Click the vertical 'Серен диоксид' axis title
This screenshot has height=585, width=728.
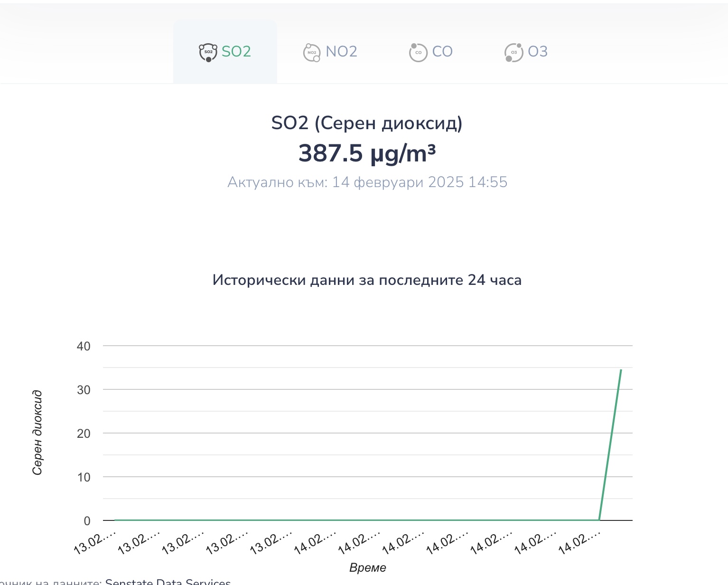(37, 433)
